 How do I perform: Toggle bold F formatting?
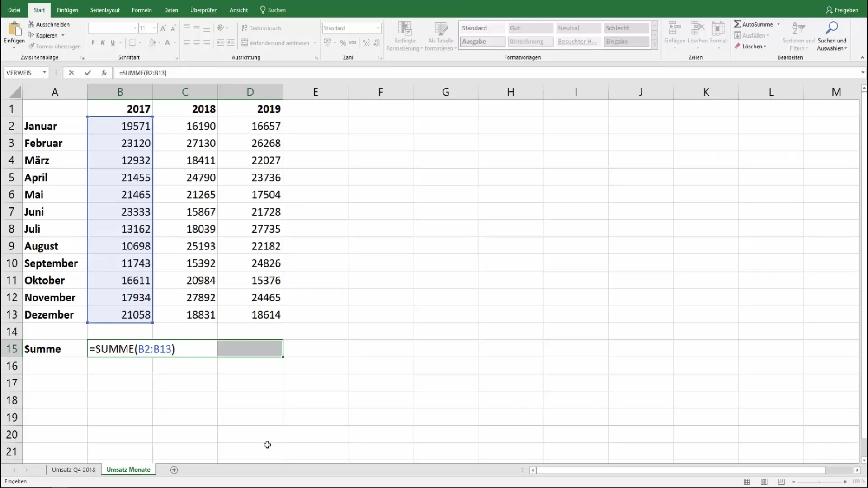pyautogui.click(x=93, y=43)
